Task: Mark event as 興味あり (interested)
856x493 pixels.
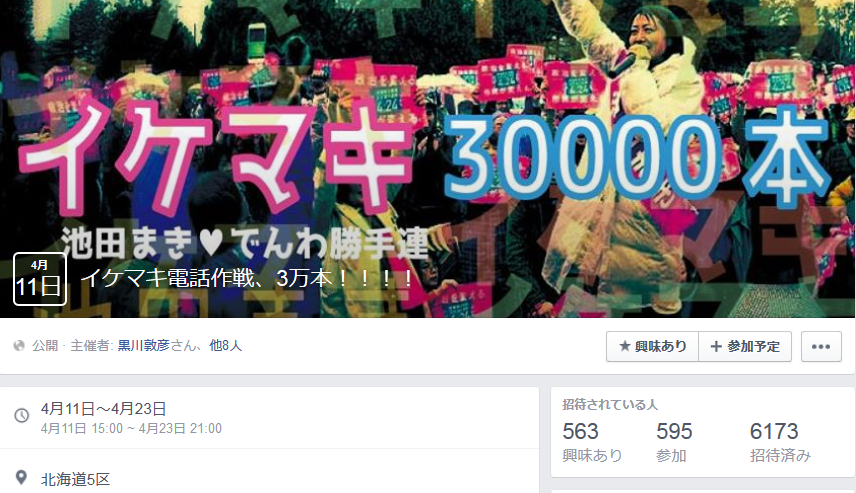Action: tap(652, 346)
